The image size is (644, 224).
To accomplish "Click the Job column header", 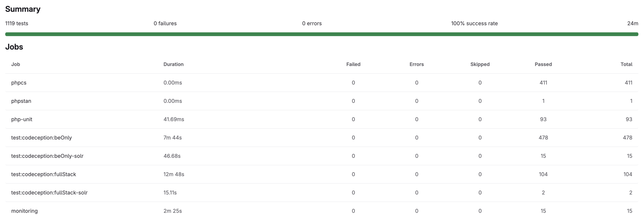I will (16, 64).
